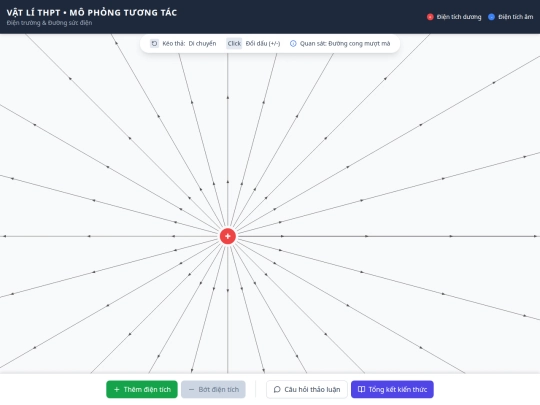This screenshot has height=405, width=540.
Task: Click the speech bubble icon beside 'Câu hỏi thảo luận'
Action: point(277,389)
